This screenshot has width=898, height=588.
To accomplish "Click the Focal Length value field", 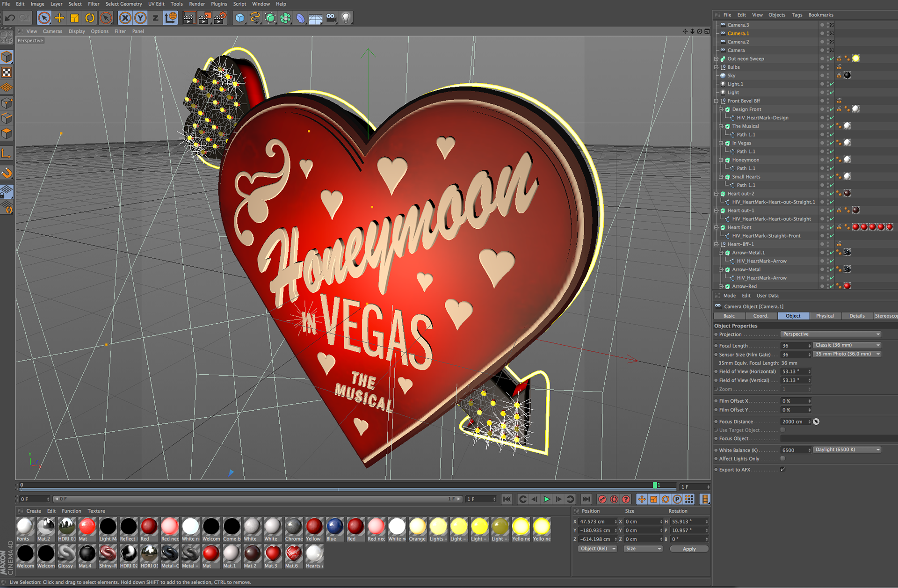I will point(796,346).
